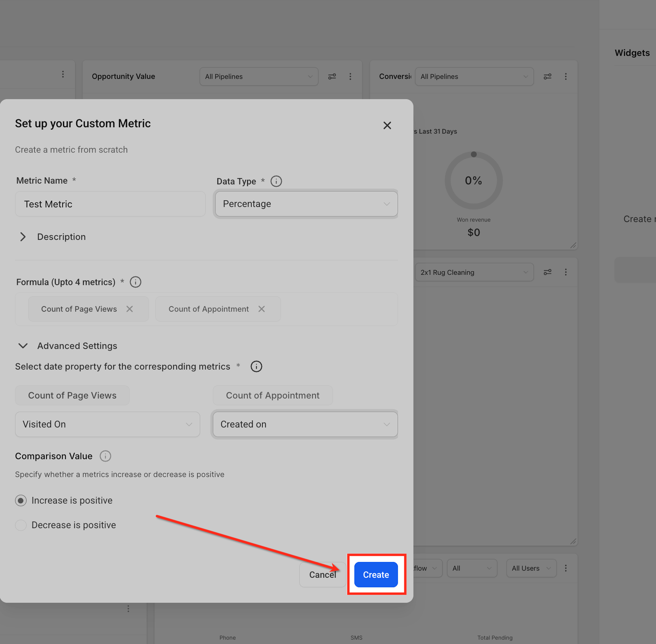Open the Created on date dropdown
Image resolution: width=656 pixels, height=644 pixels.
305,424
